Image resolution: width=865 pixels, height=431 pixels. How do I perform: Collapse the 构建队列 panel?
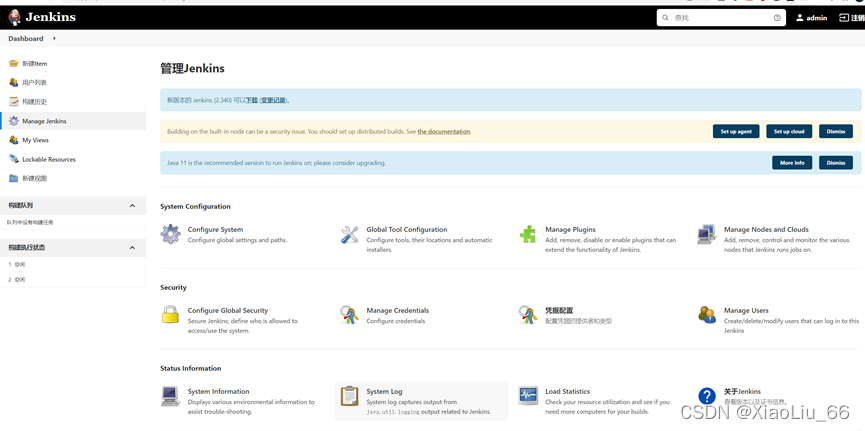click(132, 205)
